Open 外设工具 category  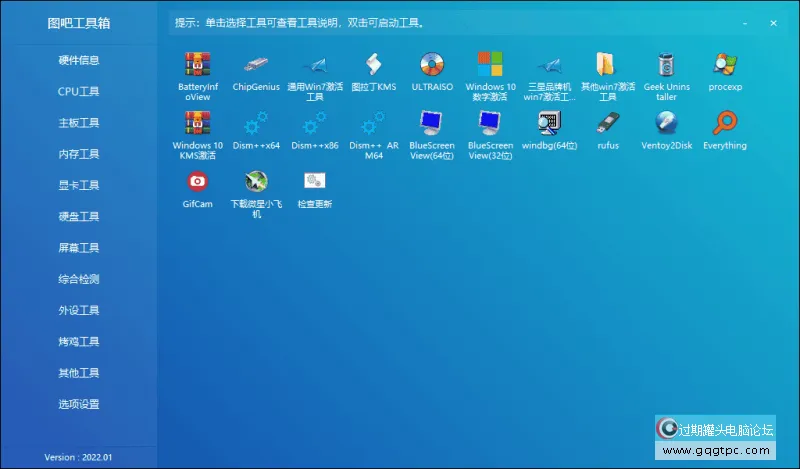click(79, 310)
